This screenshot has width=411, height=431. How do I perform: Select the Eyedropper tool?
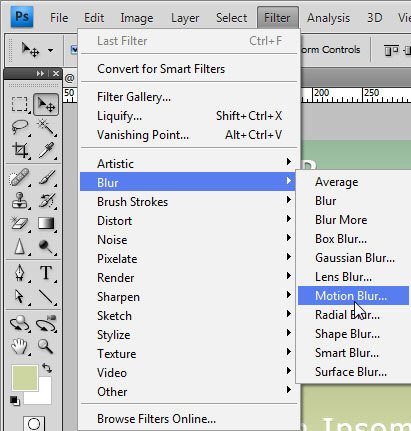[x=46, y=150]
